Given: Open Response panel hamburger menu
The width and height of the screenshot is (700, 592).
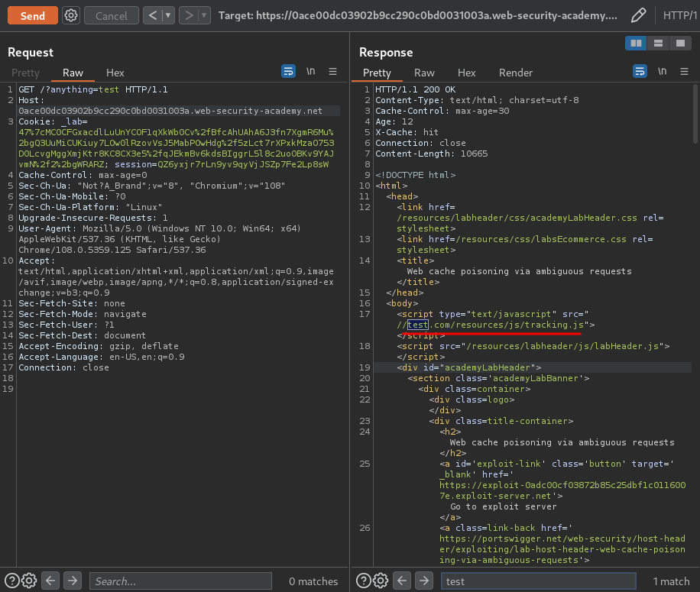Looking at the screenshot, I should click(684, 71).
